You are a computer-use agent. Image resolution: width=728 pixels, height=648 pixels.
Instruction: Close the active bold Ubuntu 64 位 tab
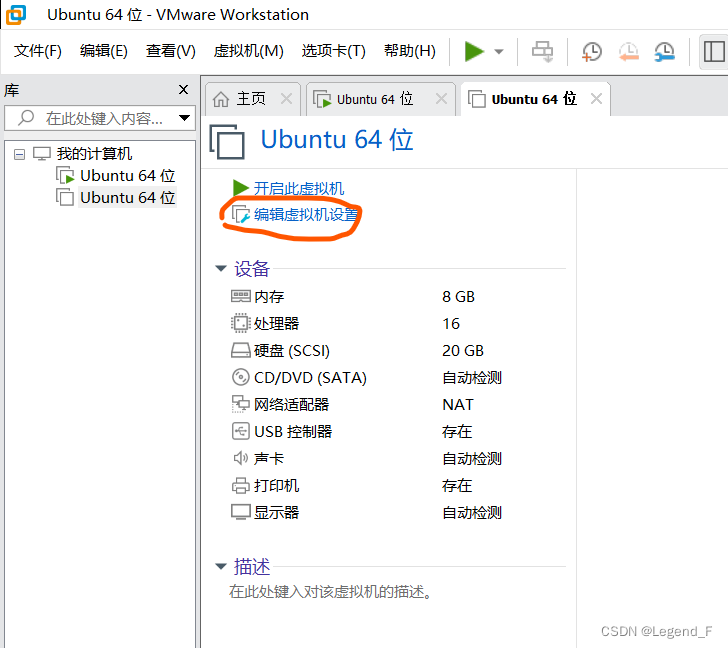coord(596,99)
